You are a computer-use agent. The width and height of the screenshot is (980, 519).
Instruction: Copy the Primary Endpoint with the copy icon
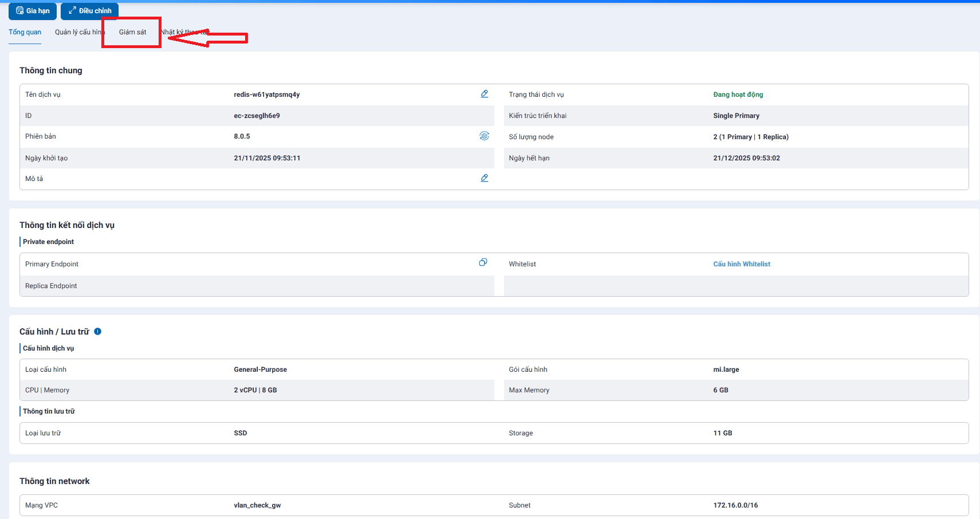pos(483,262)
